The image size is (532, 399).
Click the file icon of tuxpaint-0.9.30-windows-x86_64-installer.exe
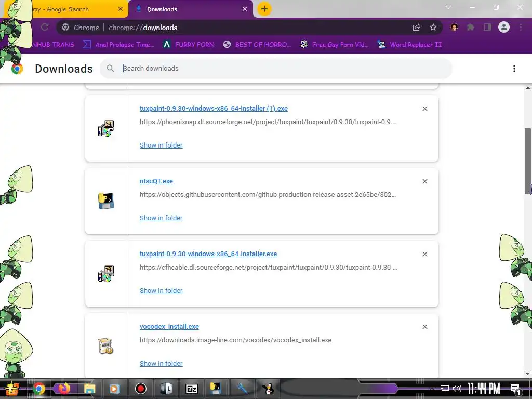pyautogui.click(x=106, y=274)
